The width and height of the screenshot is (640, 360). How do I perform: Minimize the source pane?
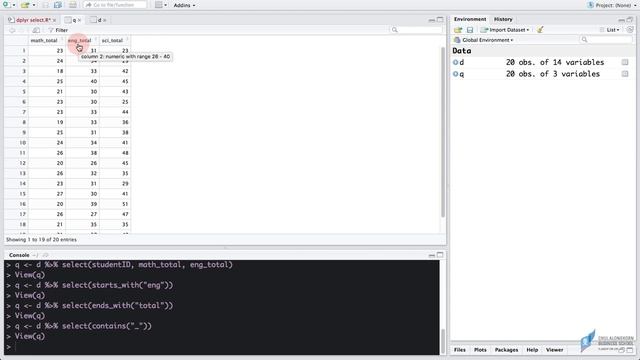[432, 20]
